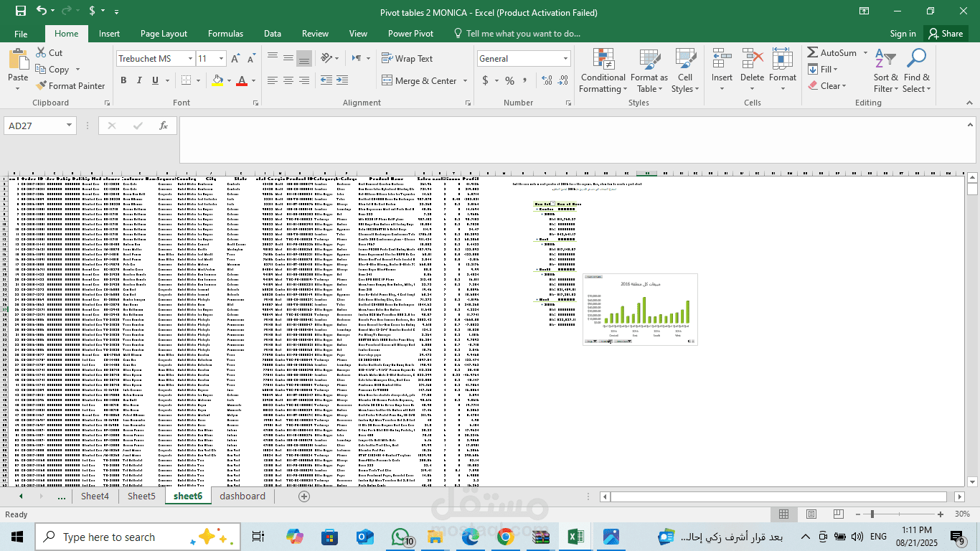The height and width of the screenshot is (551, 980).
Task: Copy the selected cells
Action: coord(52,69)
